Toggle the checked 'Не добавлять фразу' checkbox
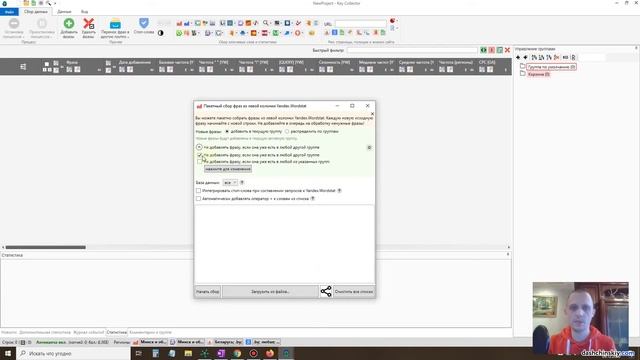 [199, 155]
